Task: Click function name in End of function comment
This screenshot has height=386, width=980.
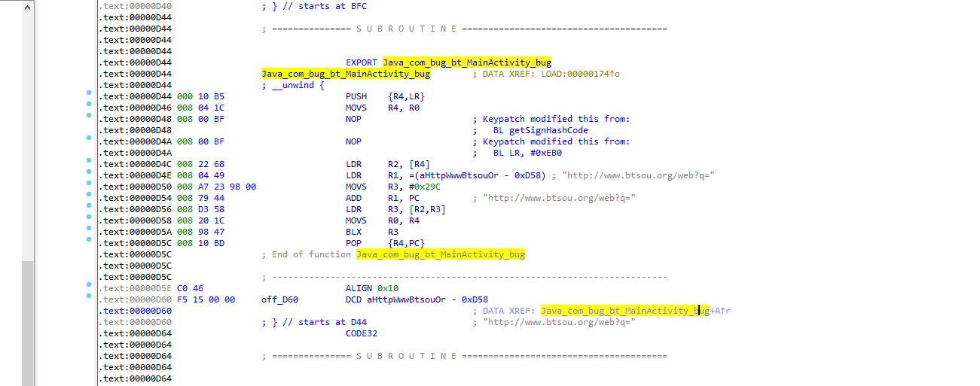Action: tap(440, 254)
